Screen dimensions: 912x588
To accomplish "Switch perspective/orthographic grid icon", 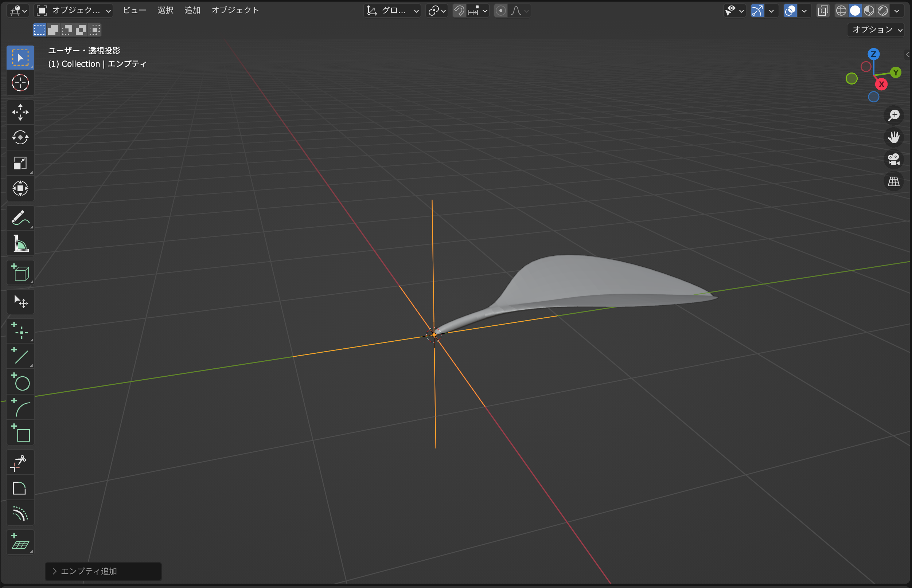I will [894, 182].
